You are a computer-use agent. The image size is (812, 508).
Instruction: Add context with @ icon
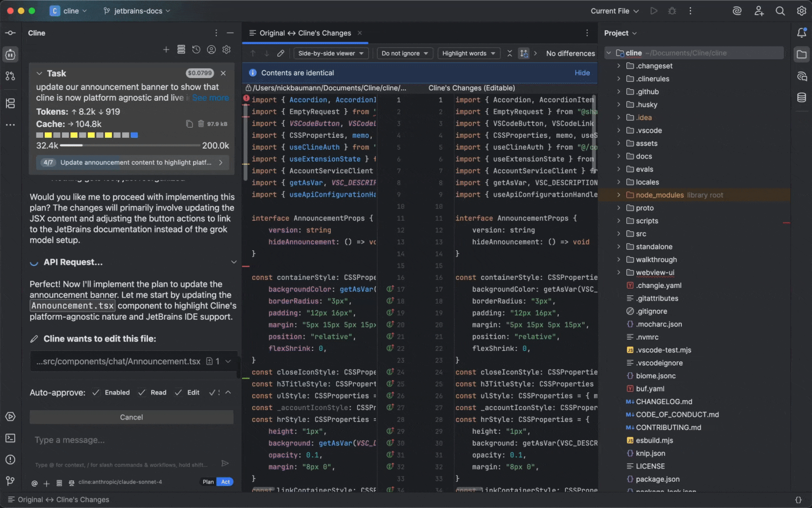[x=34, y=483]
